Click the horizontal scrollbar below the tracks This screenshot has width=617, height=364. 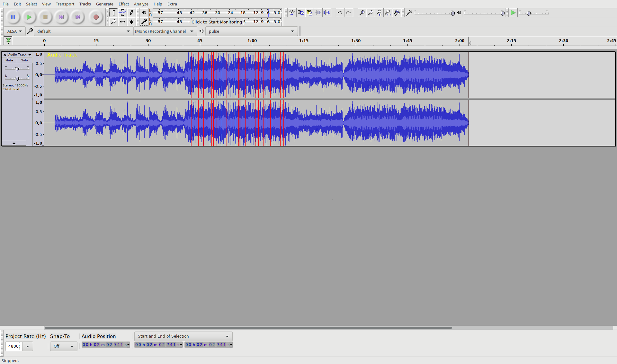(x=248, y=328)
